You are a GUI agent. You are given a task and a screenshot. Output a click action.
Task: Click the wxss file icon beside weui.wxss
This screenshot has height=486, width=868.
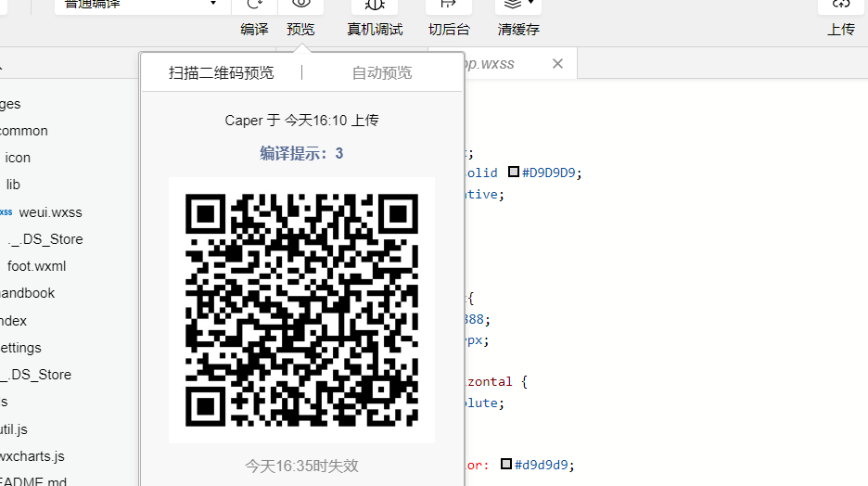(6, 212)
